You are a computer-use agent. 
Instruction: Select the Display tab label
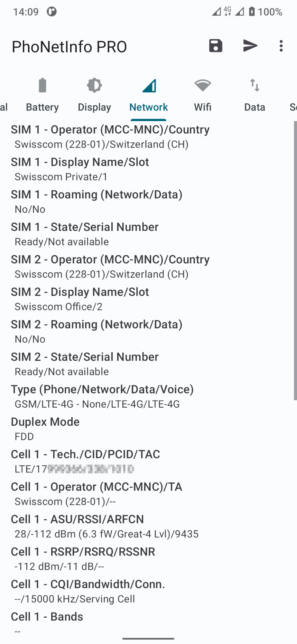[x=94, y=107]
